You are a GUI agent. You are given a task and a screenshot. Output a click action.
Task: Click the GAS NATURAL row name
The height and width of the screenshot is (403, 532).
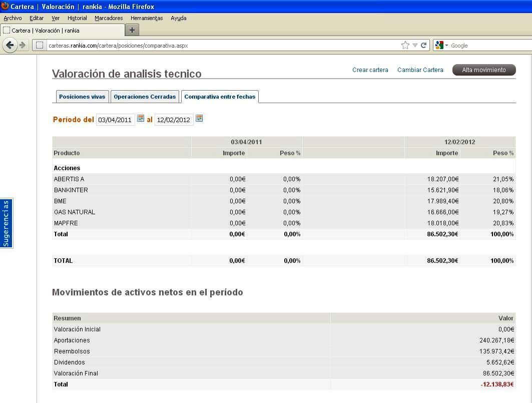pos(74,212)
